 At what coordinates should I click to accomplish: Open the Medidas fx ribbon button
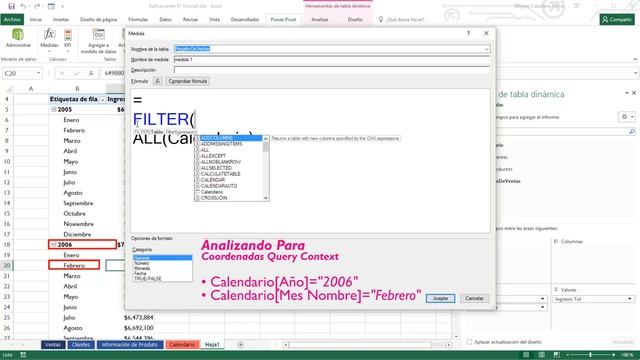point(49,39)
